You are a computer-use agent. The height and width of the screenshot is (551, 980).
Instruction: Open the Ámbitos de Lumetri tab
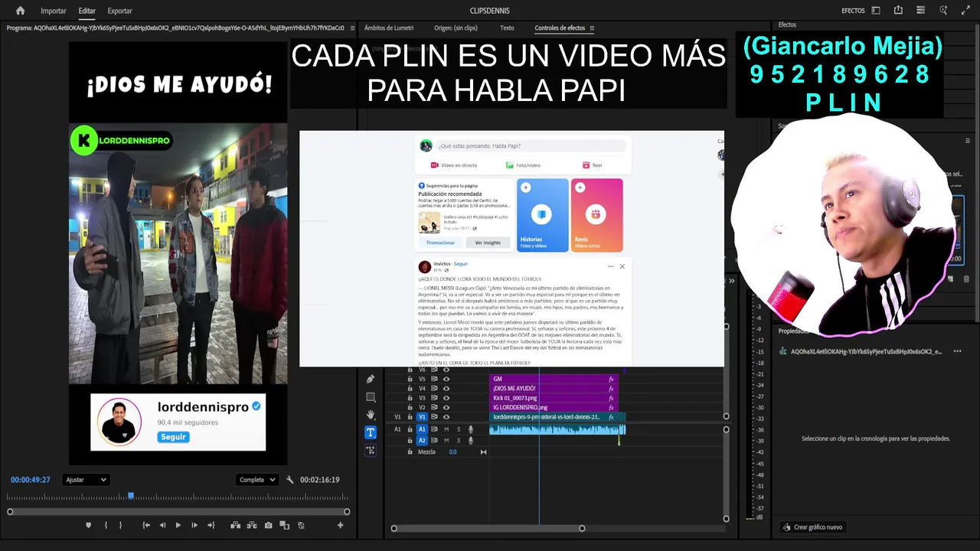coord(389,28)
